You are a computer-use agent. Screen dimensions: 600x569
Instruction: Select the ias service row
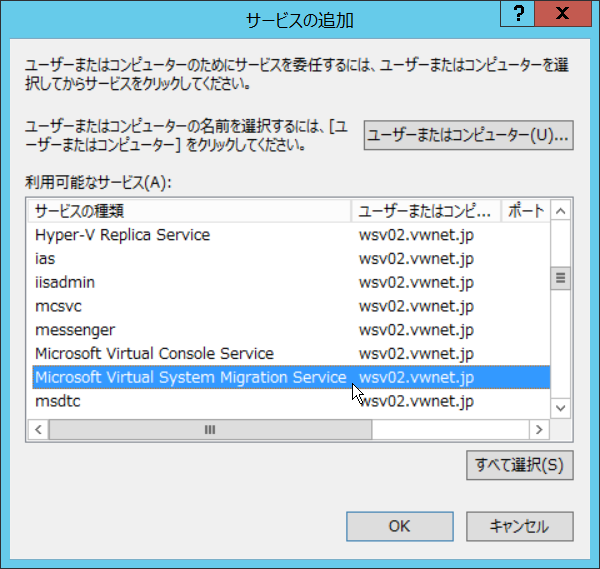(x=289, y=259)
